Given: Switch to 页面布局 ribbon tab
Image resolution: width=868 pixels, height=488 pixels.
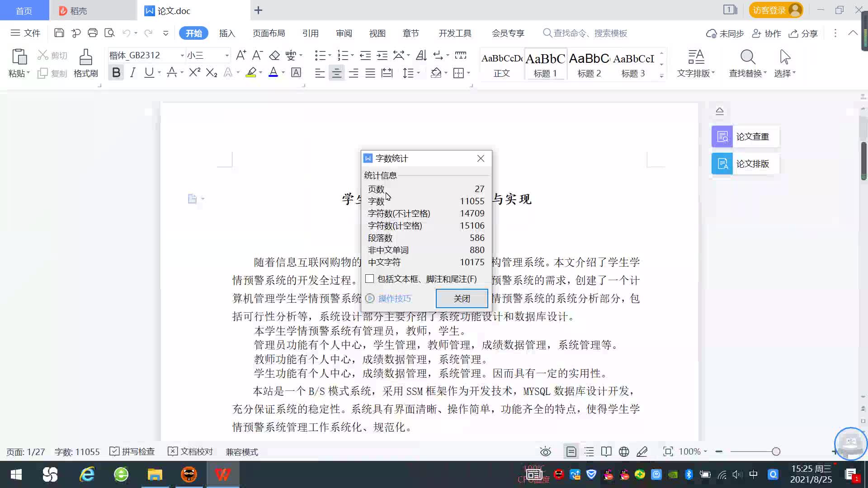Looking at the screenshot, I should coord(269,33).
